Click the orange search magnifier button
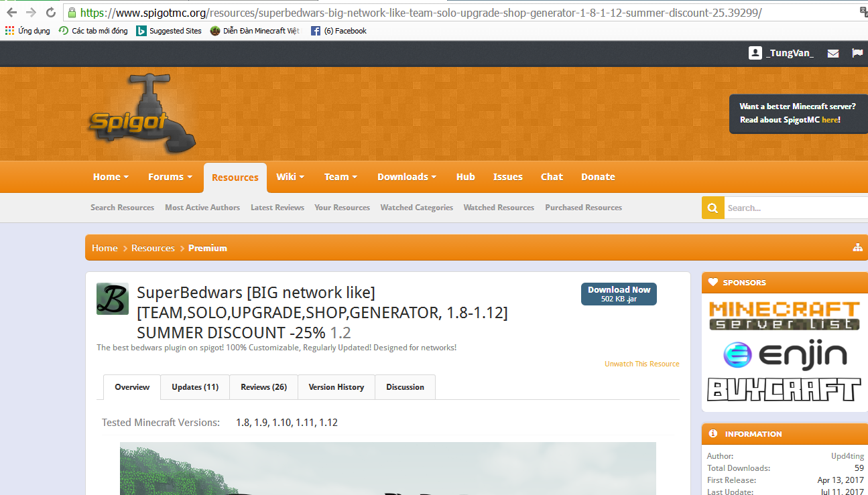 tap(712, 208)
